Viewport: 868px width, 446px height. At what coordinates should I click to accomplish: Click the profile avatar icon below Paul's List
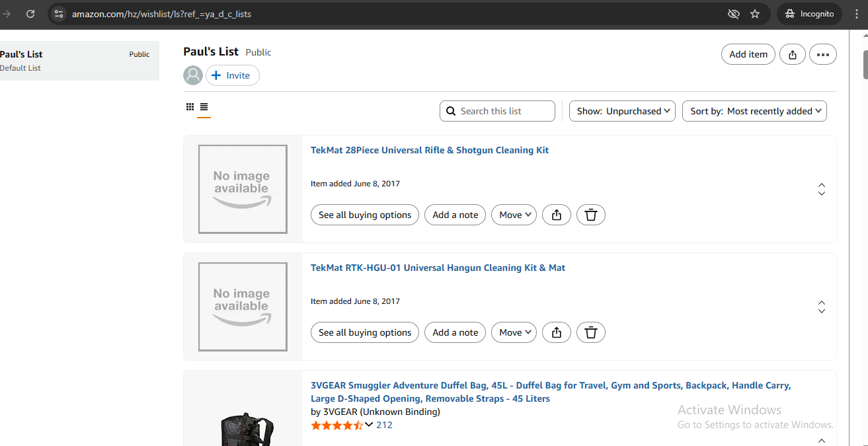pos(193,75)
